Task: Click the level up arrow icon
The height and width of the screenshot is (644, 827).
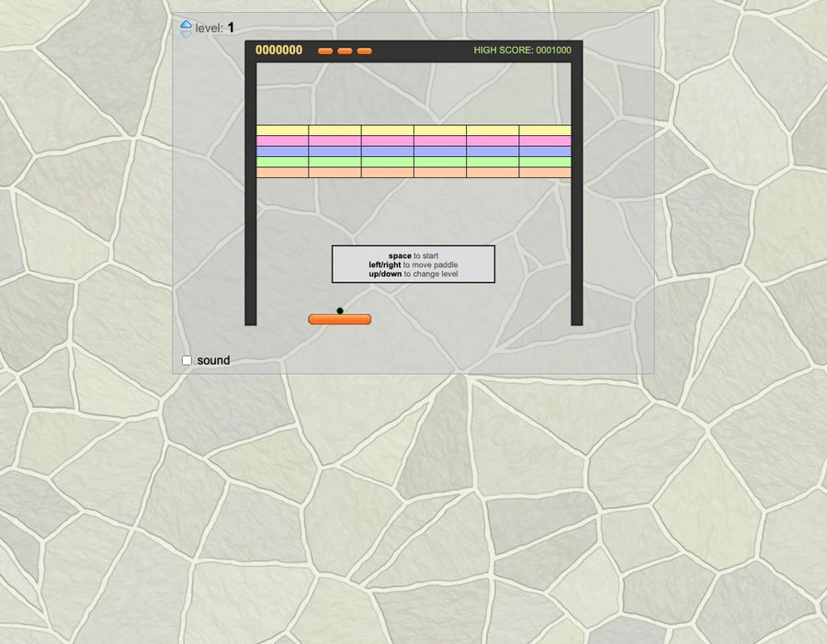Action: pos(187,24)
